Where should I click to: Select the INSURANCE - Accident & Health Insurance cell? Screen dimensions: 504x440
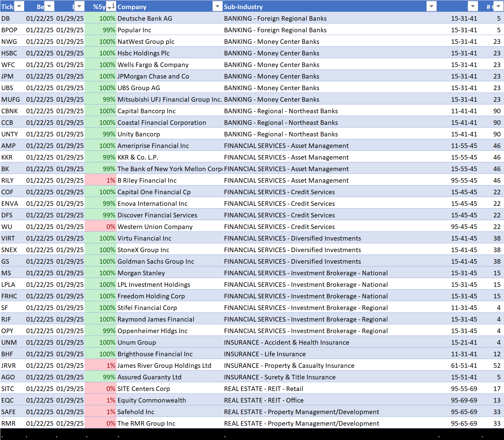coord(286,343)
